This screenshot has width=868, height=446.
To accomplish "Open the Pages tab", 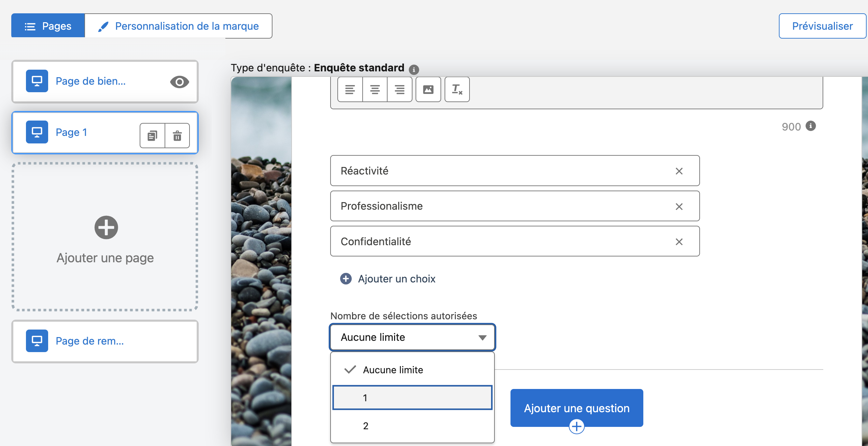I will (48, 26).
